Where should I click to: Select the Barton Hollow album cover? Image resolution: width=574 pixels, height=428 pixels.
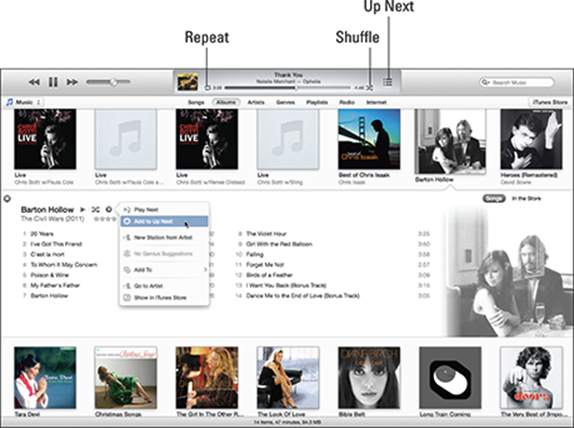[x=450, y=141]
